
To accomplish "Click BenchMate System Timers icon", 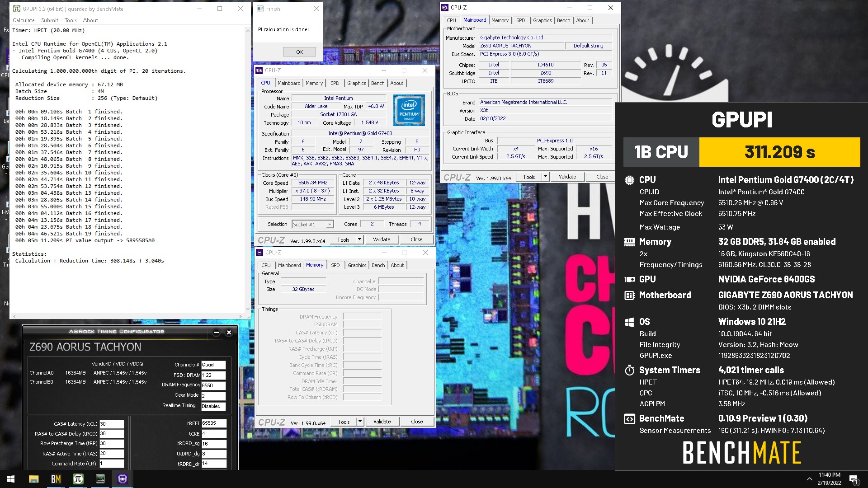I will (x=629, y=371).
